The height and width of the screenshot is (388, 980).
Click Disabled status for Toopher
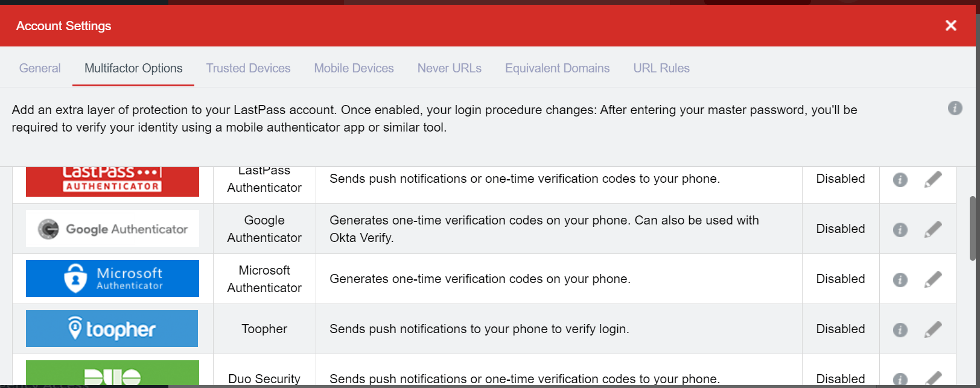point(841,329)
